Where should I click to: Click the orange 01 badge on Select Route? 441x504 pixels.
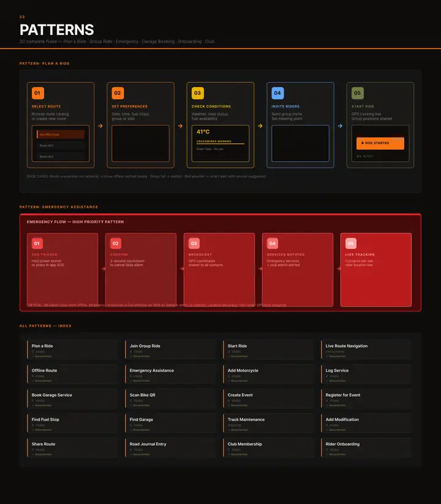point(37,93)
